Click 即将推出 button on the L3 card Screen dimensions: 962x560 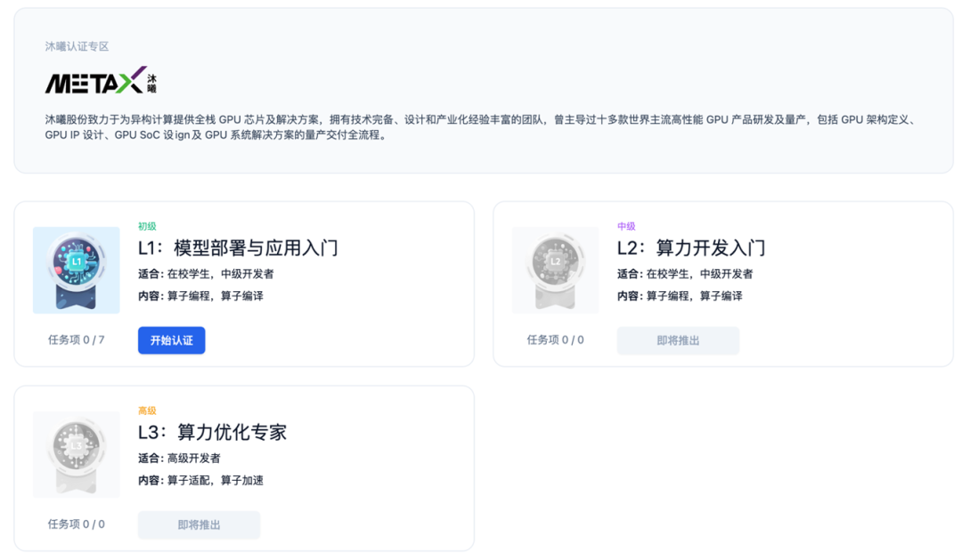[199, 524]
